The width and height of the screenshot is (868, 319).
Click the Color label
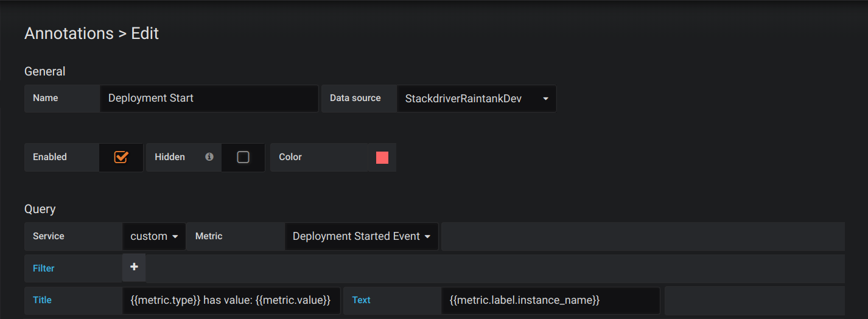(x=290, y=157)
